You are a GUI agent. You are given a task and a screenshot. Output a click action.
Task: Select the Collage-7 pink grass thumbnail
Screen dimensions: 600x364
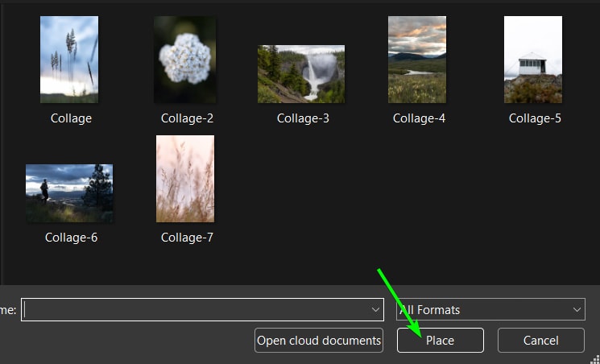[x=185, y=179]
